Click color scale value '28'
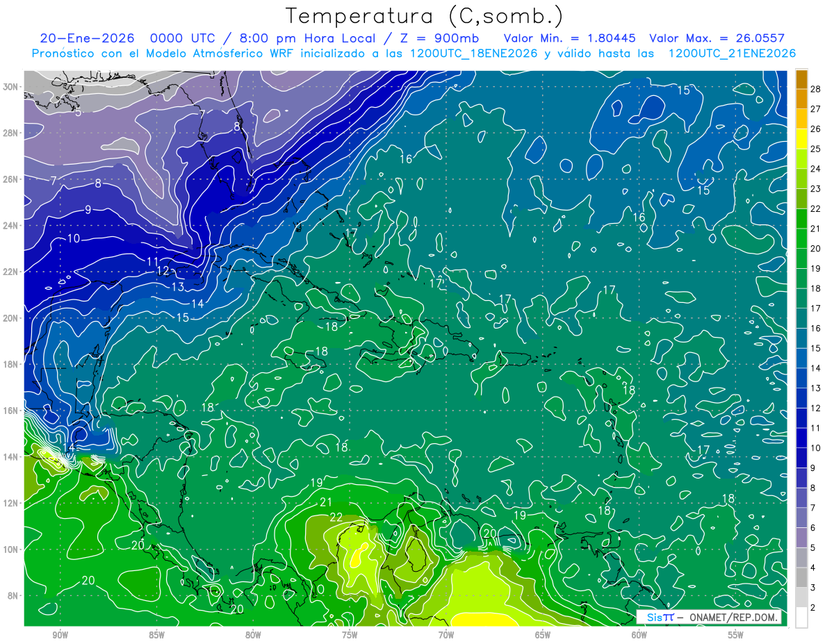 point(816,88)
